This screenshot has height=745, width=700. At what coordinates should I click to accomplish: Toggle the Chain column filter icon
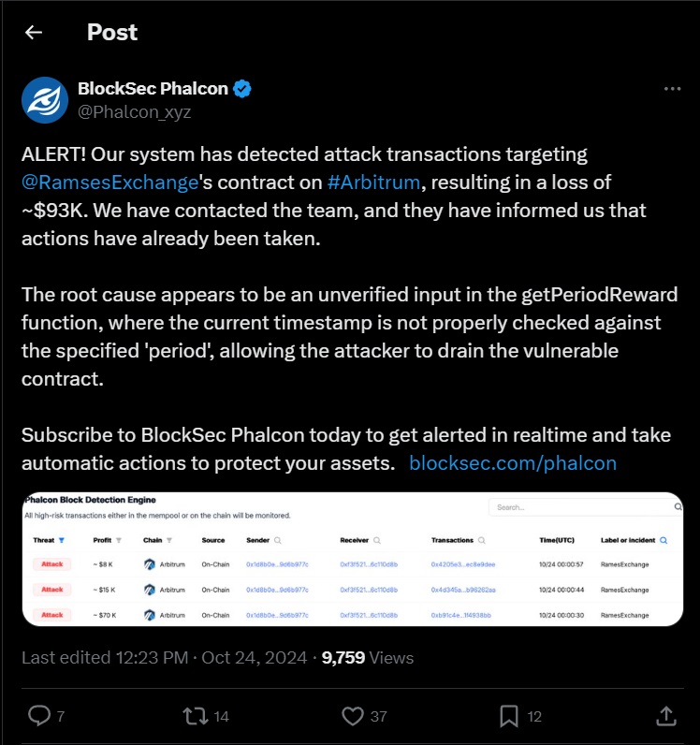(x=169, y=540)
